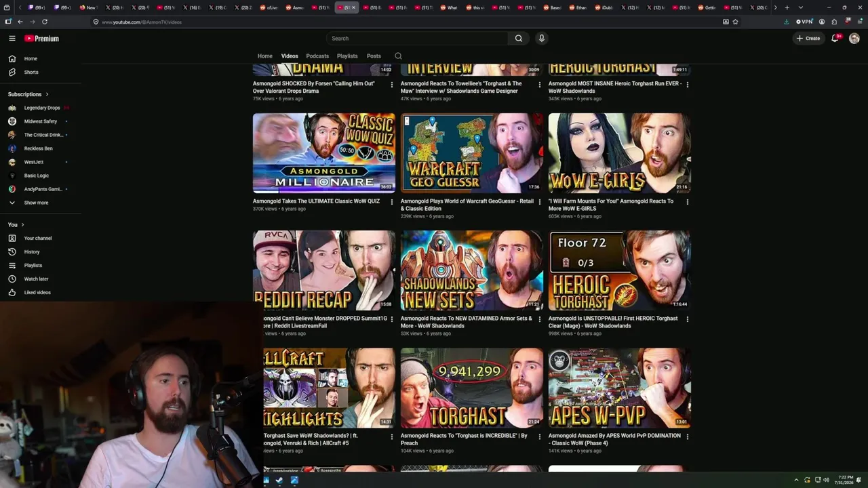Open the Apes W-PvP video thumbnail
Image resolution: width=868 pixels, height=488 pixels.
click(x=620, y=388)
